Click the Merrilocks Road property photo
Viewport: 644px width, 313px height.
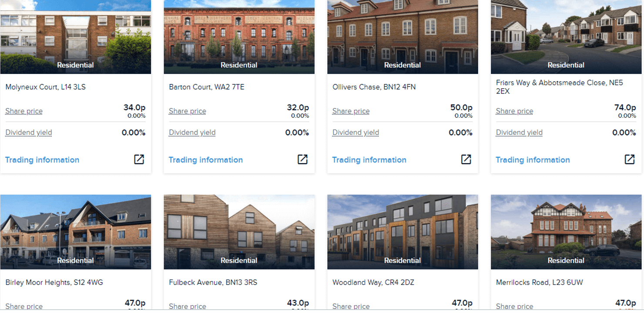(567, 232)
